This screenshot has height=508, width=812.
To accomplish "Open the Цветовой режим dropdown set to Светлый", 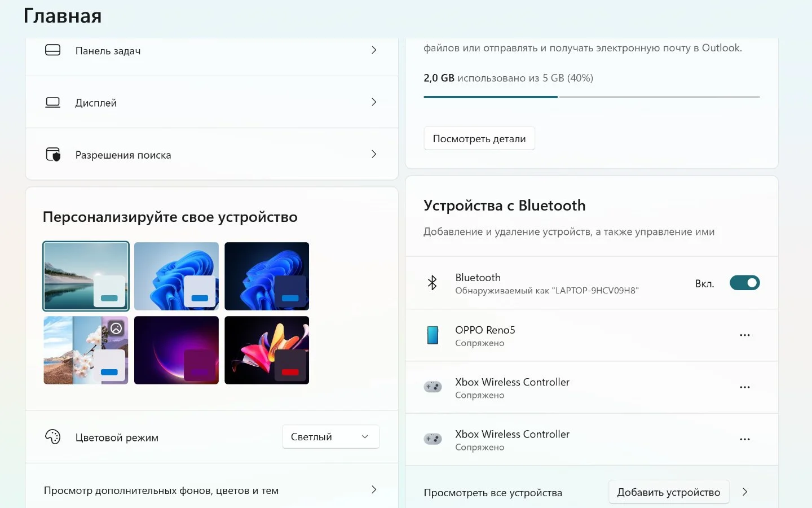I will point(330,437).
